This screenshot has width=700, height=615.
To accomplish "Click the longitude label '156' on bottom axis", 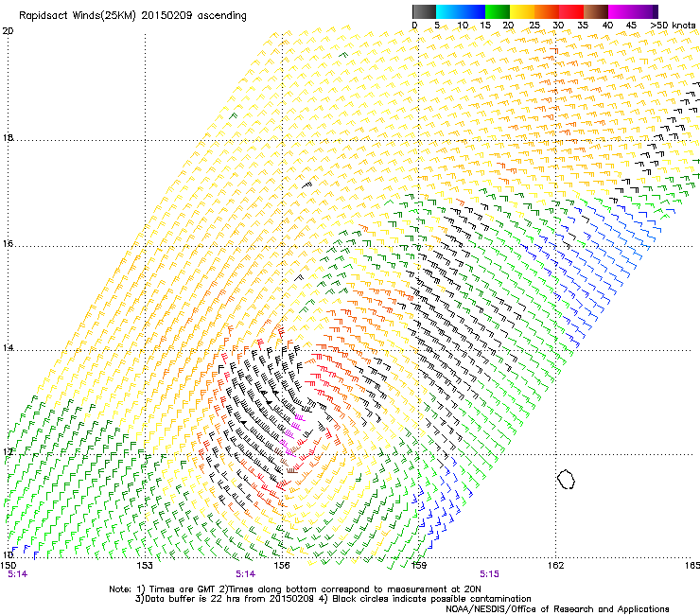I will (282, 566).
